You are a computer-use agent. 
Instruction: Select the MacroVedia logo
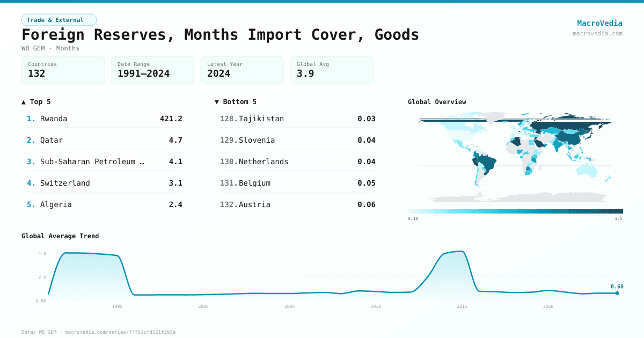tap(599, 23)
